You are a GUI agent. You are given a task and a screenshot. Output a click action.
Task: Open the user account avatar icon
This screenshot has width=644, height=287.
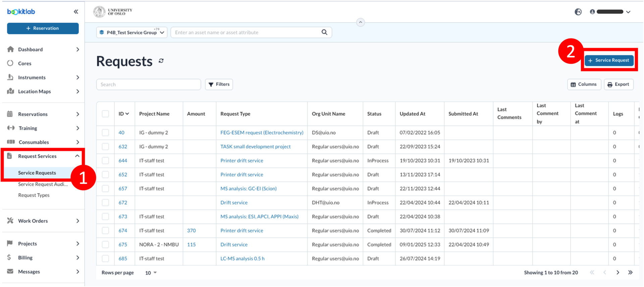[592, 12]
